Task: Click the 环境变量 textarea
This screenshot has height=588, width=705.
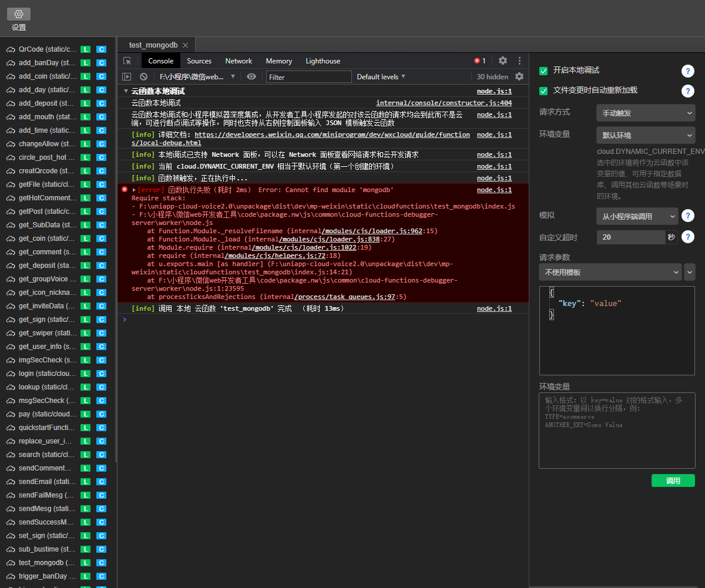Action: pos(617,431)
